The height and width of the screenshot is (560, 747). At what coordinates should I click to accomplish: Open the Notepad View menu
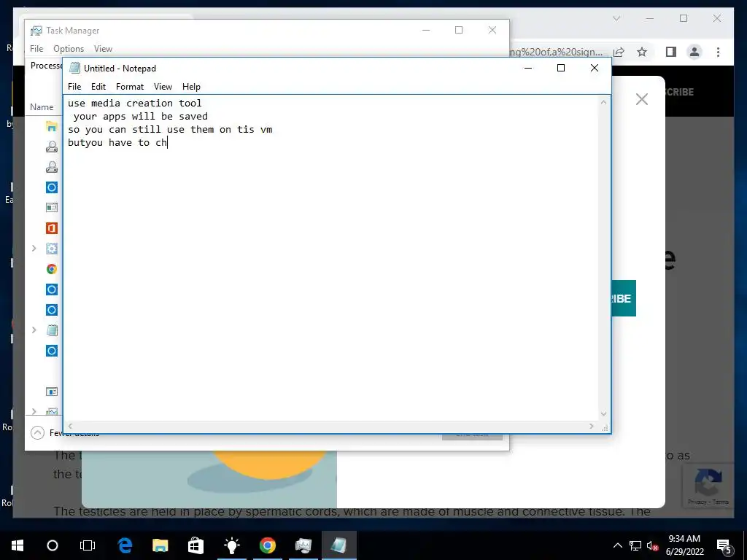(x=163, y=87)
